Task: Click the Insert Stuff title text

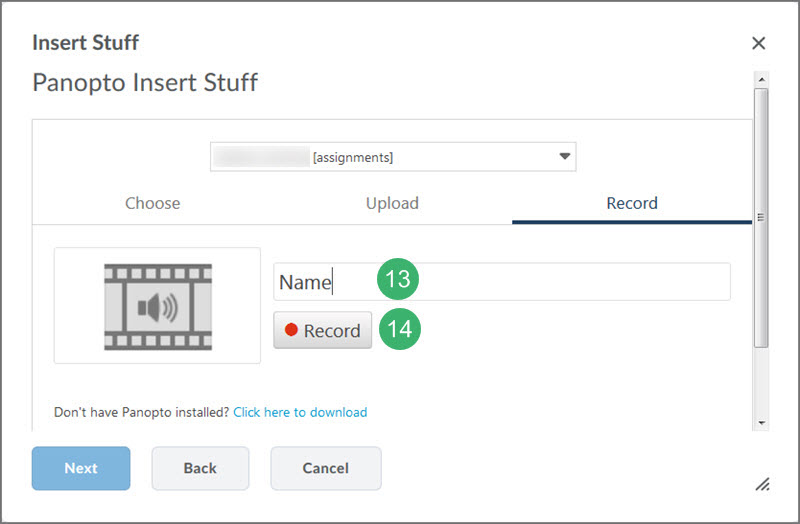Action: click(86, 43)
